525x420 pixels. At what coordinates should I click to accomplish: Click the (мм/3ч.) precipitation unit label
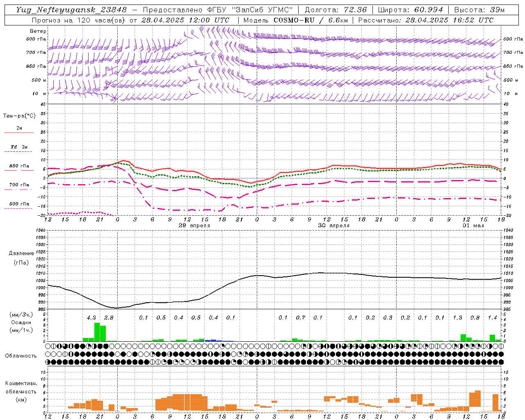(x=21, y=315)
